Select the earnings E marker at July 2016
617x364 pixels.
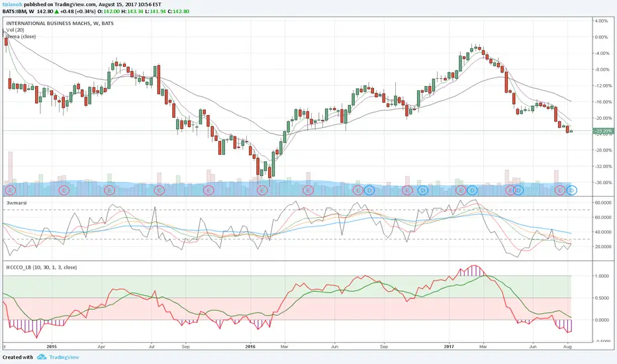pyautogui.click(x=357, y=191)
